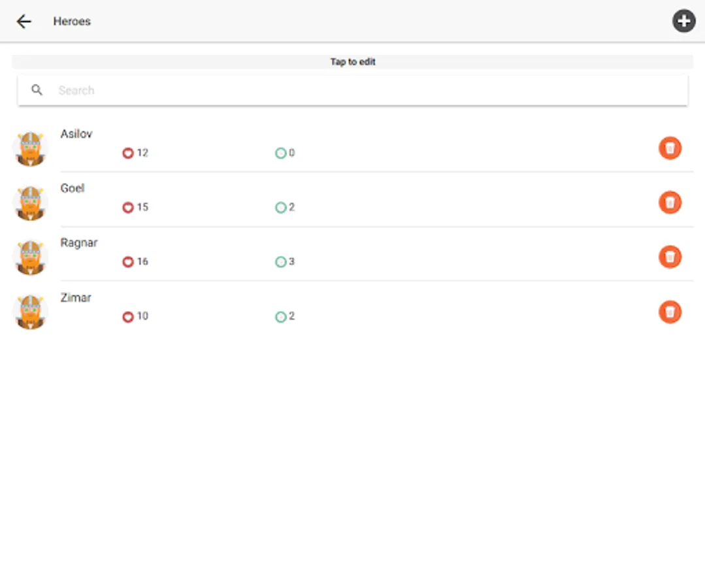Click Asilov's heart health icon
This screenshot has height=588, width=705.
point(128,154)
